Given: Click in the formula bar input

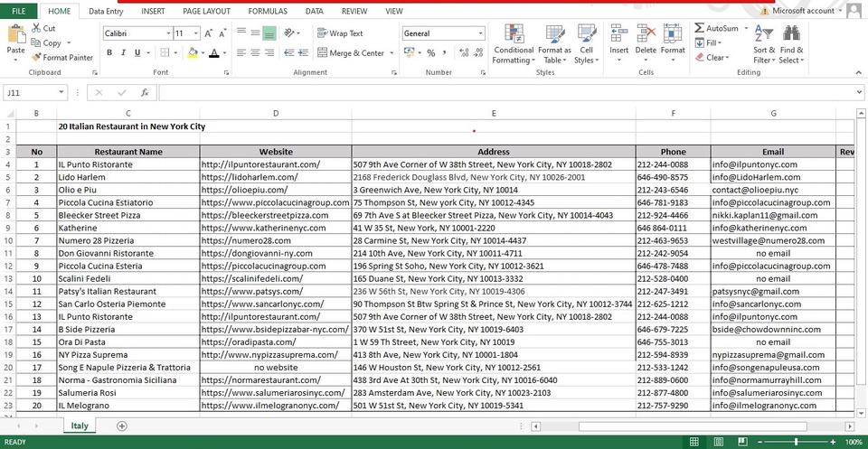Looking at the screenshot, I should coord(505,92).
